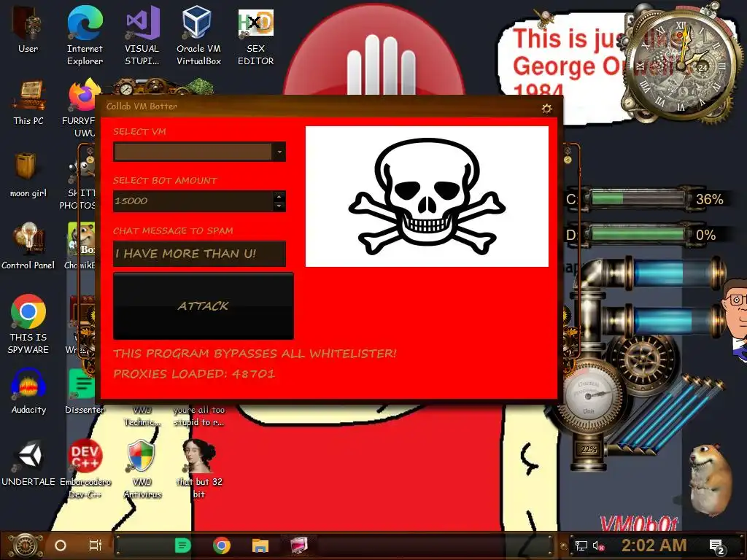The image size is (747, 560).
Task: Decrease bot amount with down arrow
Action: click(279, 206)
